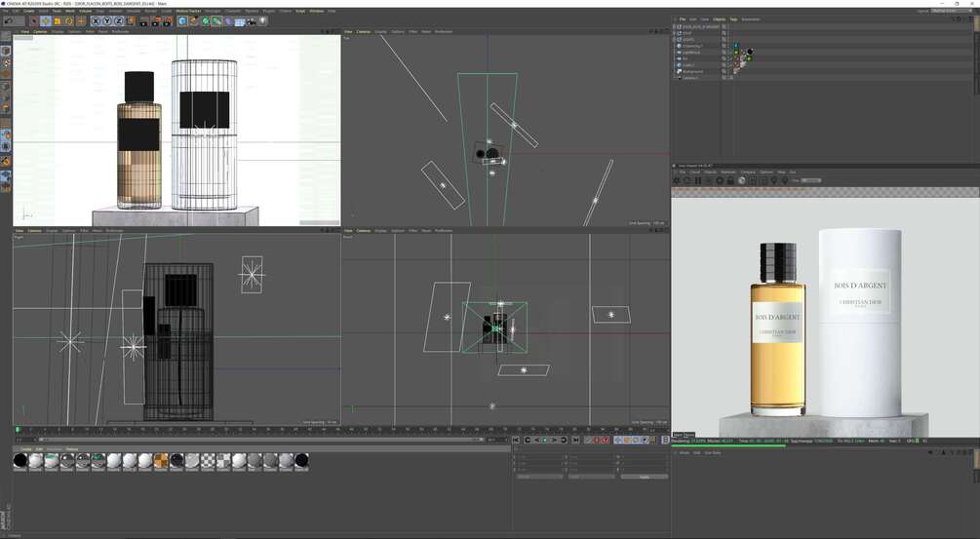Open the coordinate manager Size dropdown
This screenshot has width=980, height=539.
tap(591, 477)
